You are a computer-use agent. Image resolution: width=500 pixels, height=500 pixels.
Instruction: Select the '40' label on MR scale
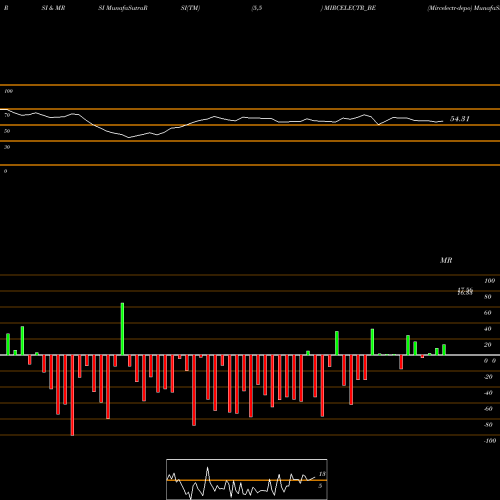[488, 329]
